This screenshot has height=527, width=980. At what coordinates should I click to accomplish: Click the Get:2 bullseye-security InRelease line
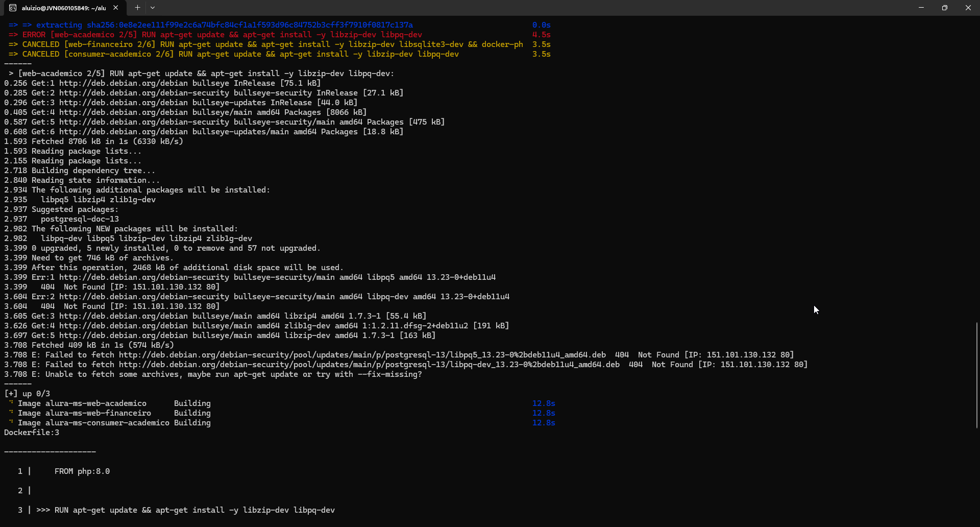(x=204, y=93)
